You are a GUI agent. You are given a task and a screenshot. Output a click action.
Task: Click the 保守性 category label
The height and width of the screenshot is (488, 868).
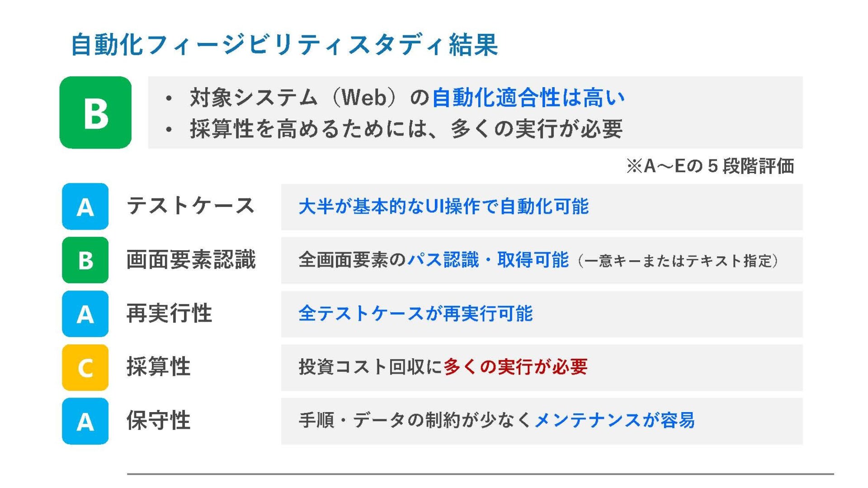[x=158, y=421]
